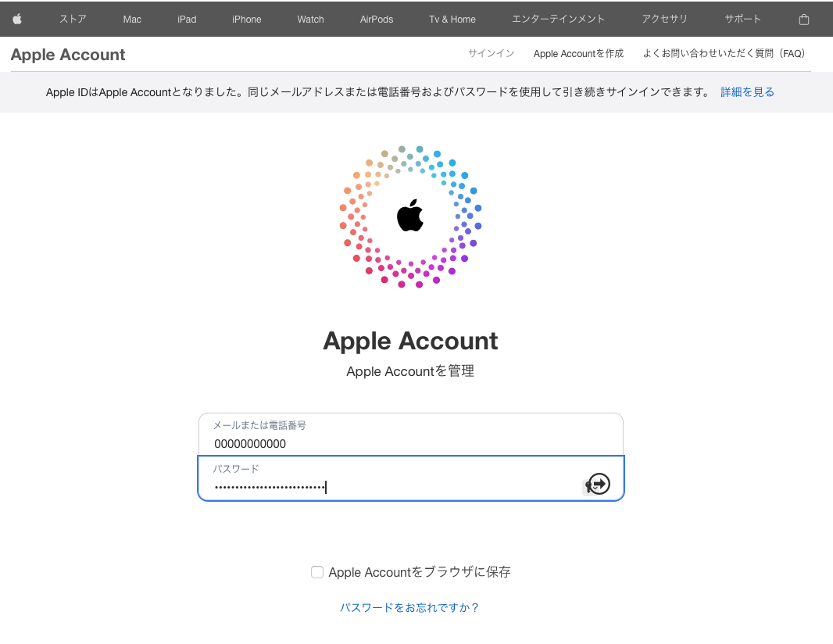The width and height of the screenshot is (833, 644).
Task: Open Tv & Home section
Action: (x=452, y=19)
